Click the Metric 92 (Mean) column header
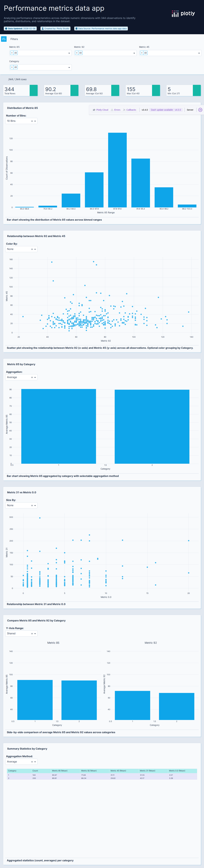Screen dimensions: 204x868 (x=95, y=771)
